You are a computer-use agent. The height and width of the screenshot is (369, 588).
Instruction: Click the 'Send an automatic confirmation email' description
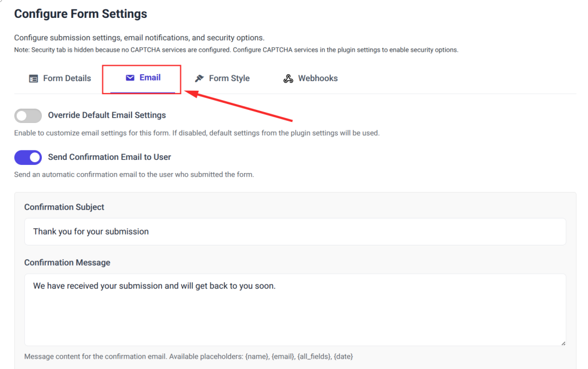click(x=134, y=175)
